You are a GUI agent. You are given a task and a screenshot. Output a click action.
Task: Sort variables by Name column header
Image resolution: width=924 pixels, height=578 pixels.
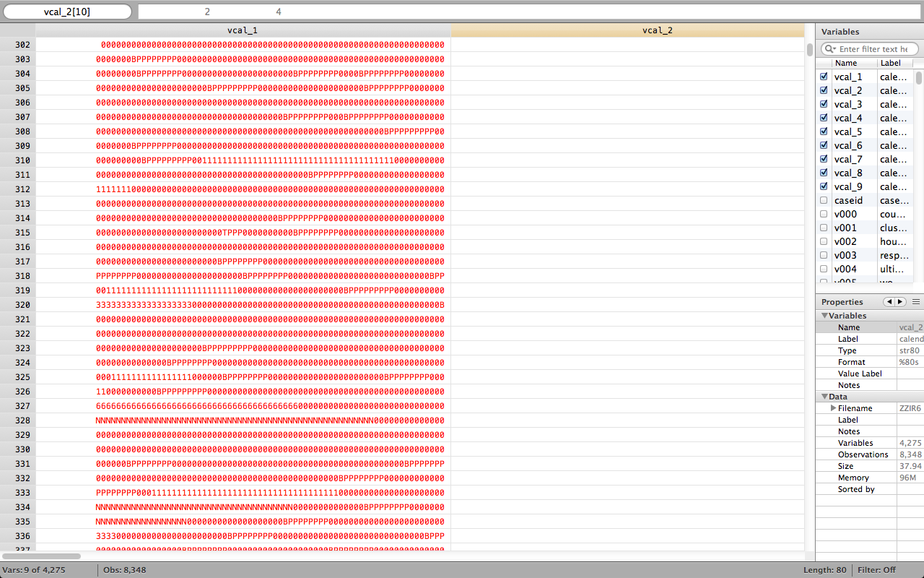(854, 63)
